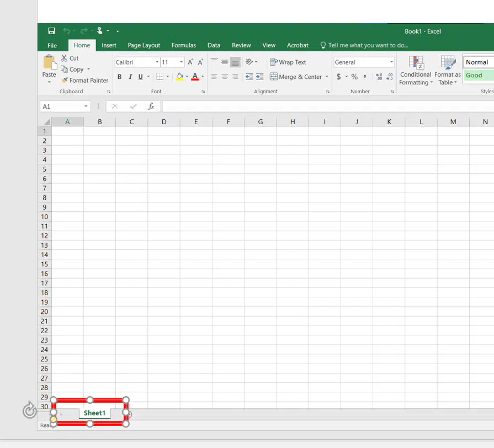Open the File tab

[x=52, y=45]
